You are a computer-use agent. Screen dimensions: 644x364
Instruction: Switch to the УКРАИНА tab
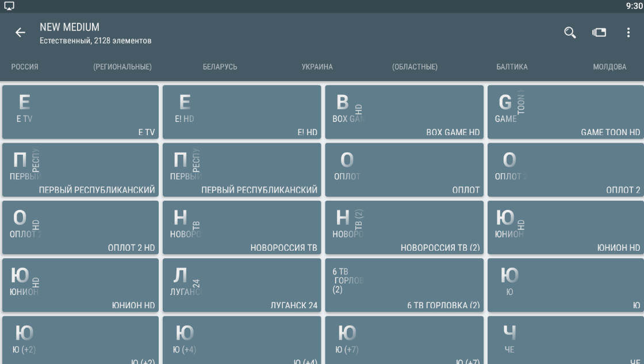click(317, 67)
